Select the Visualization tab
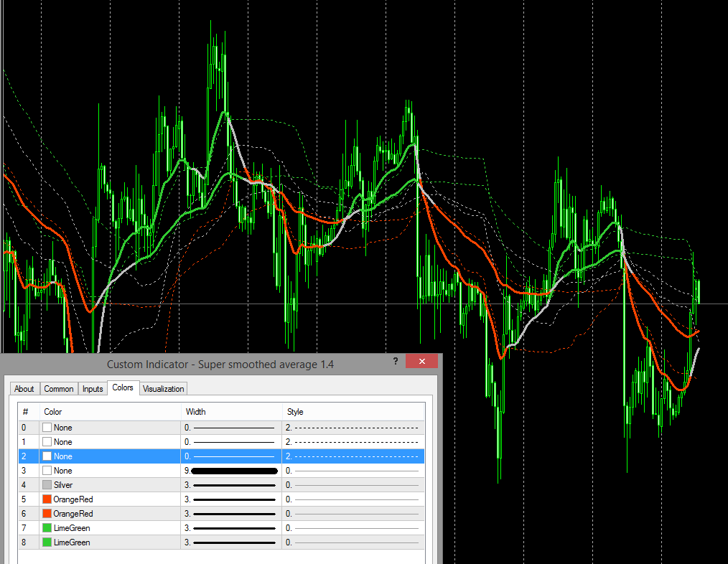The image size is (728, 564). coord(164,389)
